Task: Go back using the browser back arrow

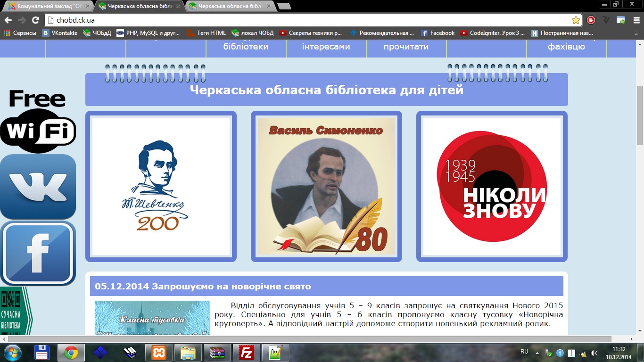Action: 8,20
